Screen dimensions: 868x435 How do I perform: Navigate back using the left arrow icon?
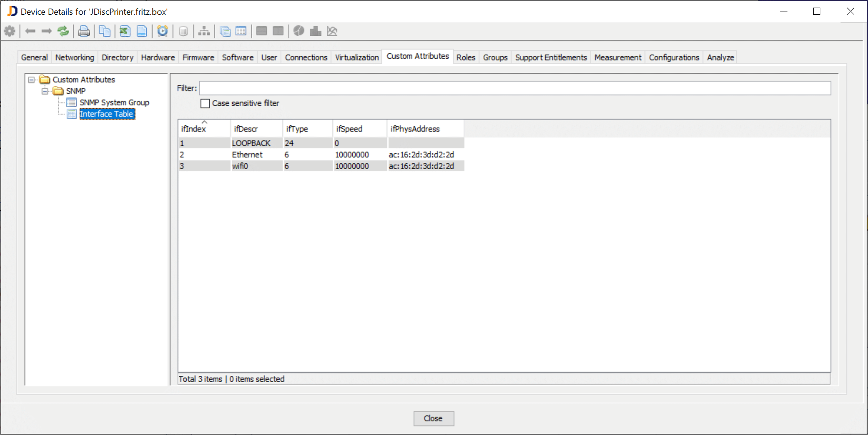(31, 31)
